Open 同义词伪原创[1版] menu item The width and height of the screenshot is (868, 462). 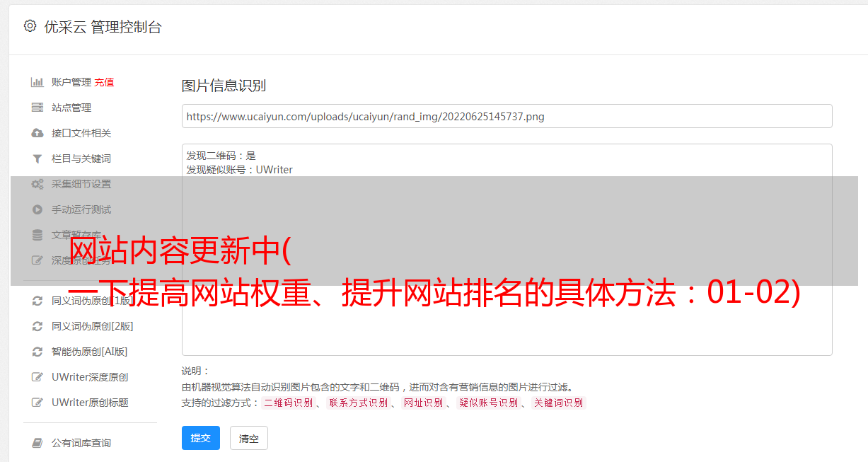point(93,301)
